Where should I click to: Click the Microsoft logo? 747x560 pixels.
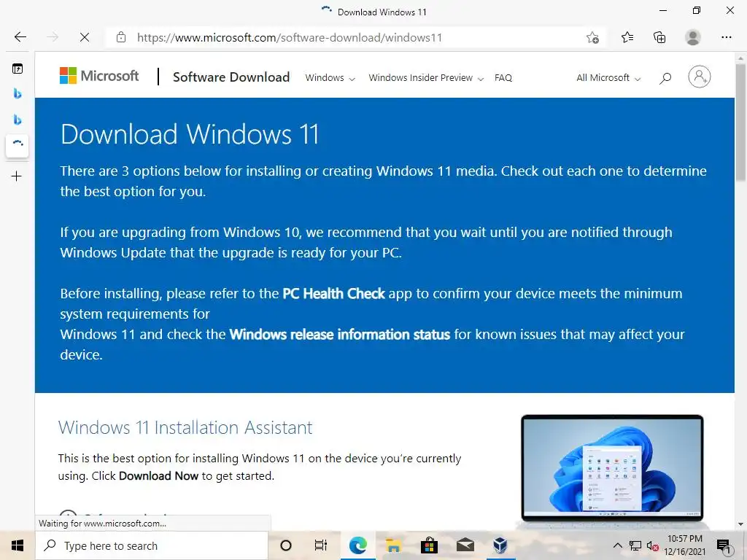[99, 76]
